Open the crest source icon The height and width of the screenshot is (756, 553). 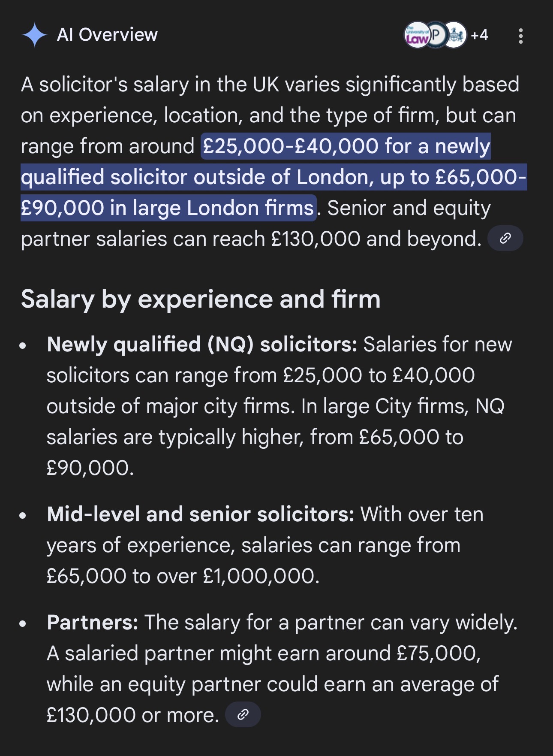[x=456, y=35]
